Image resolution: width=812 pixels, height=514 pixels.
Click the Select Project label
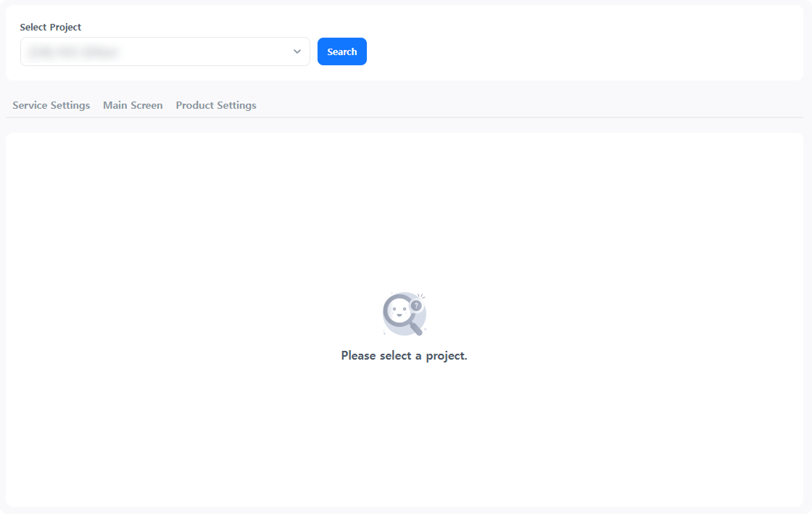pyautogui.click(x=51, y=27)
